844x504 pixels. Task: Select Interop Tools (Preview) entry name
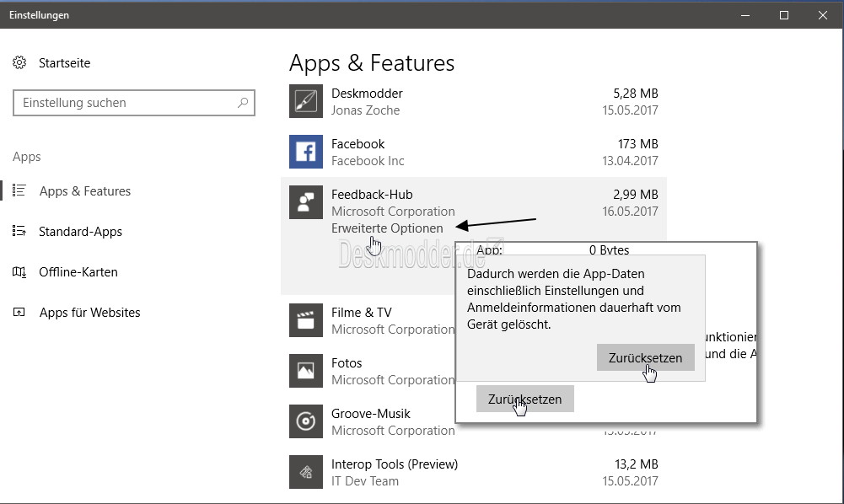click(395, 464)
